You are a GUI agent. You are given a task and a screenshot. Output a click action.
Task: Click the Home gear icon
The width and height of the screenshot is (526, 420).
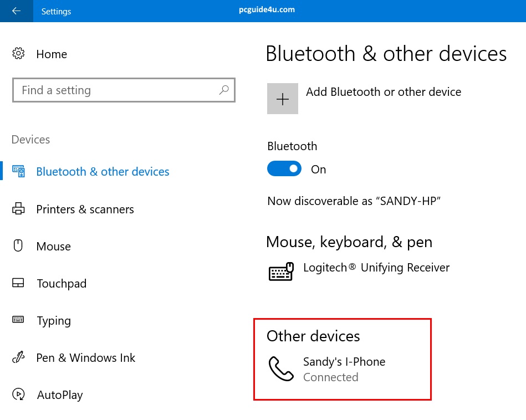[x=18, y=54]
